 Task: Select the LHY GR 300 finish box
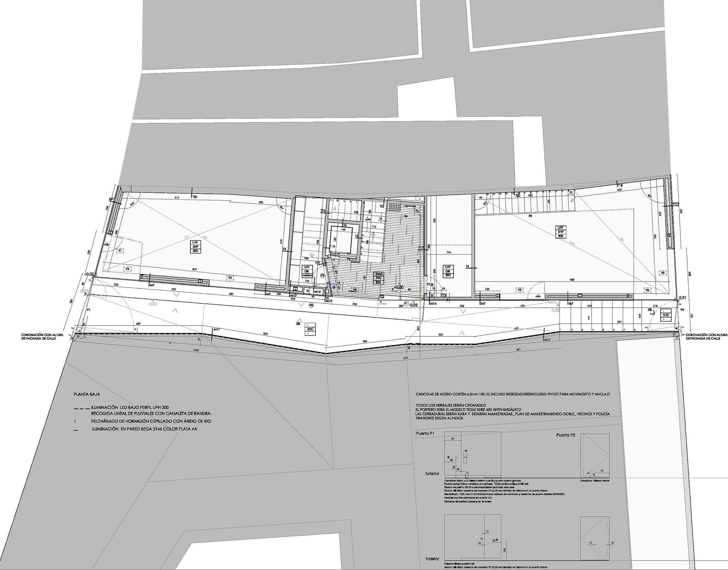[448, 271]
